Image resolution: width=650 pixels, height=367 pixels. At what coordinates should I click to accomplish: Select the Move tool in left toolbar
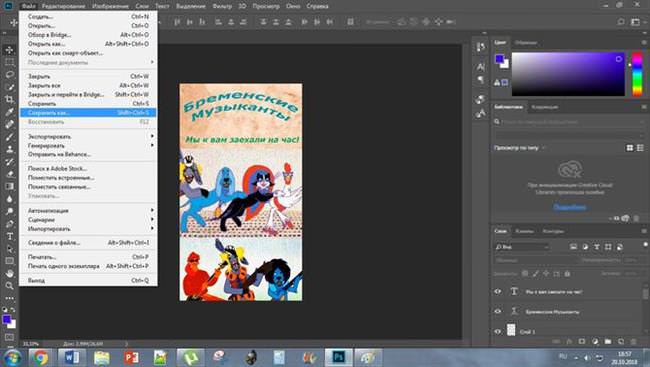point(9,50)
